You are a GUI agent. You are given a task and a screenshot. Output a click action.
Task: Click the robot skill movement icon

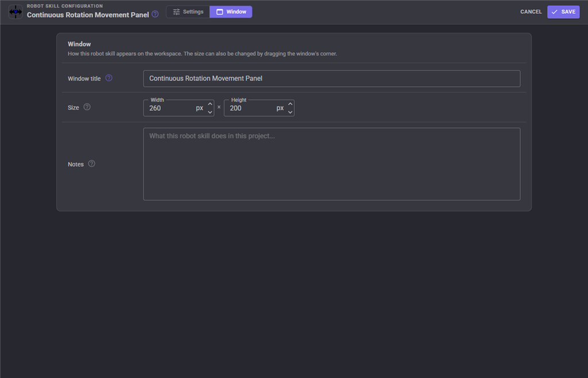pyautogui.click(x=16, y=11)
